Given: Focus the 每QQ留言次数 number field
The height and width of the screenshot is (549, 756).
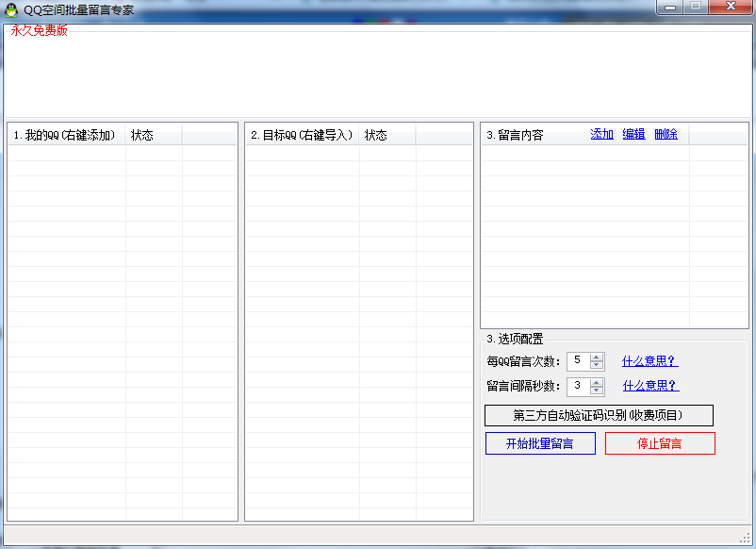Looking at the screenshot, I should coord(579,361).
